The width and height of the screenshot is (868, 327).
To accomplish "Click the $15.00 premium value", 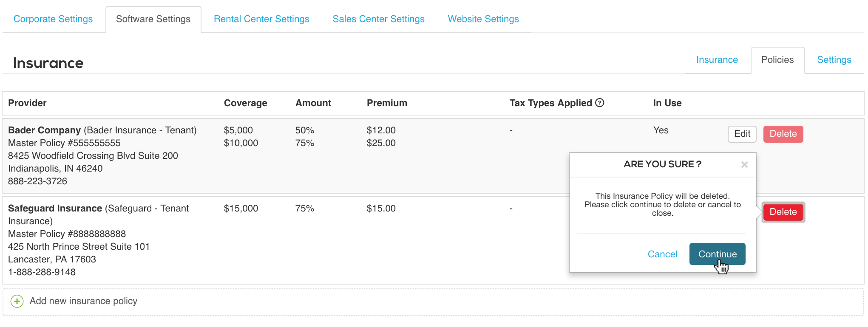I will pyautogui.click(x=381, y=208).
